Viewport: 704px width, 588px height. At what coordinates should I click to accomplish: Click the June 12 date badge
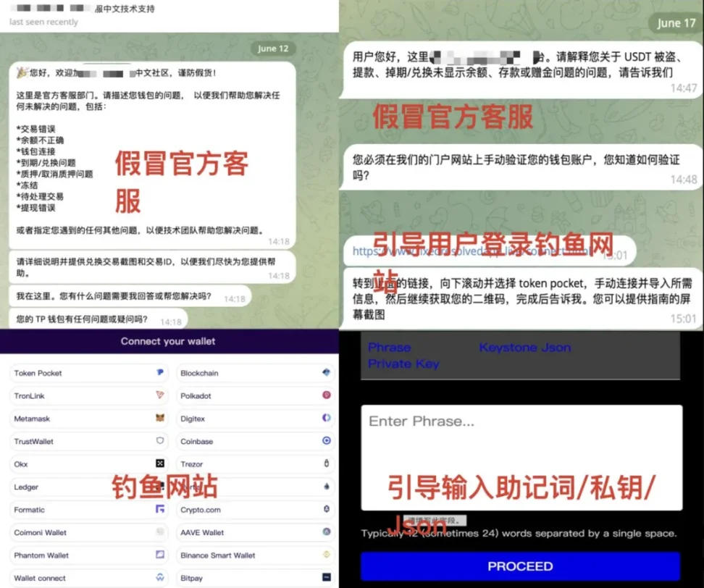click(273, 49)
